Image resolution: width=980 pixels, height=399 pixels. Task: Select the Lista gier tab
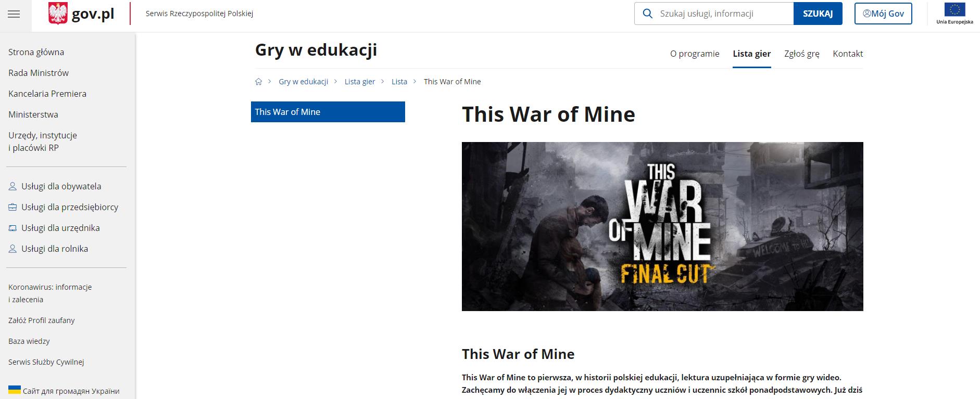(751, 54)
